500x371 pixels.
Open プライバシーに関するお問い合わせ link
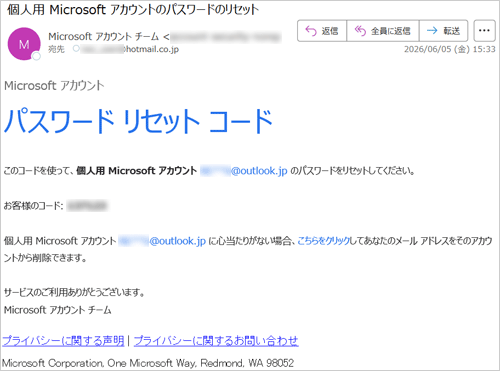[216, 341]
